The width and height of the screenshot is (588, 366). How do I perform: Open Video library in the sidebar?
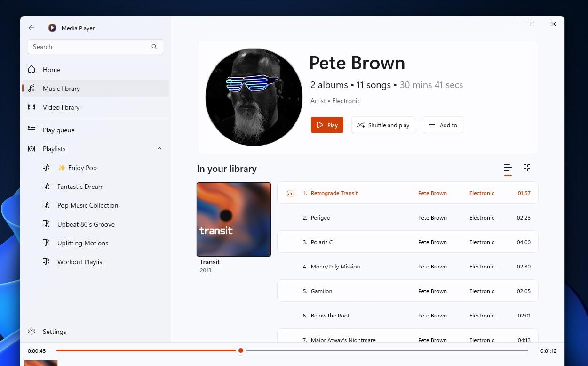(x=95, y=107)
